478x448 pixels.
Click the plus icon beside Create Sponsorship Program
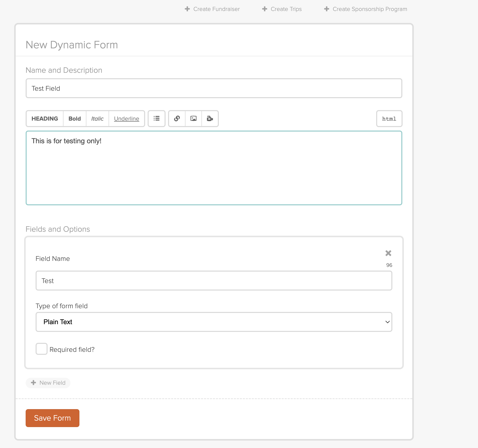point(327,9)
